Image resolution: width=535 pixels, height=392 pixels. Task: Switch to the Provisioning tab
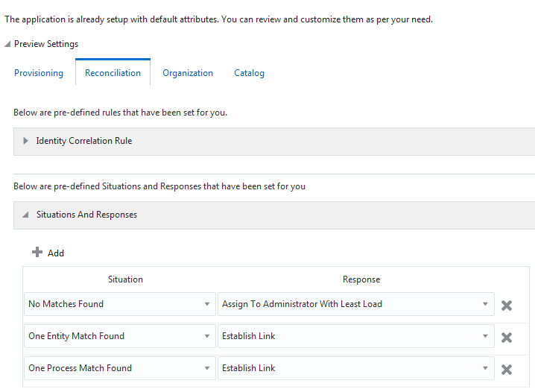tap(39, 73)
